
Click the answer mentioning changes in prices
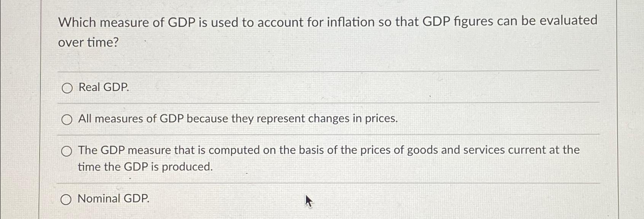point(237,119)
